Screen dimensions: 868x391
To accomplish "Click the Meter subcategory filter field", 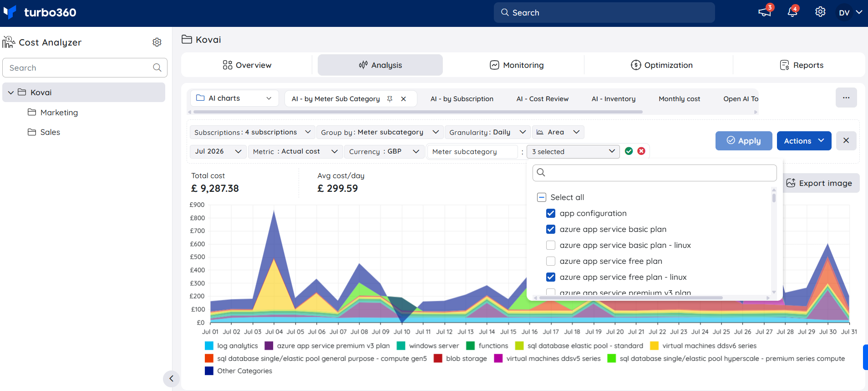I will click(x=472, y=151).
